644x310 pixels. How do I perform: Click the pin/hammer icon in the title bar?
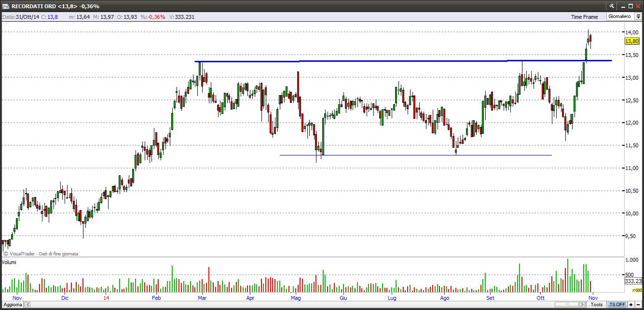[x=612, y=6]
